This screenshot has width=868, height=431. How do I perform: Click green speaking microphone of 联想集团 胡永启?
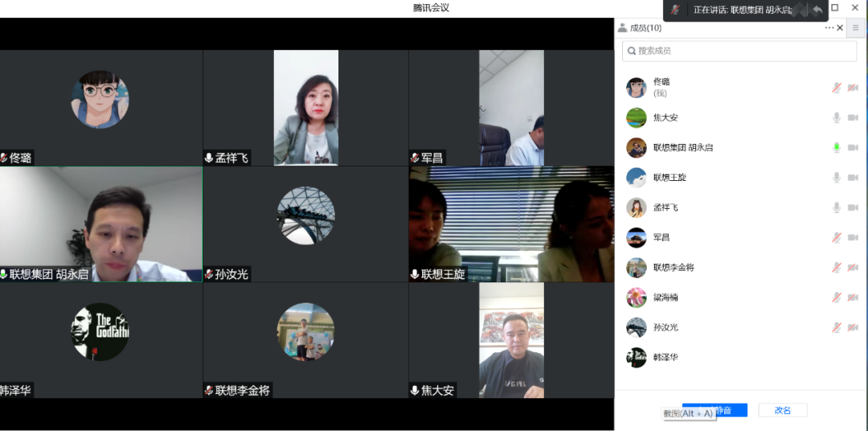pos(837,147)
